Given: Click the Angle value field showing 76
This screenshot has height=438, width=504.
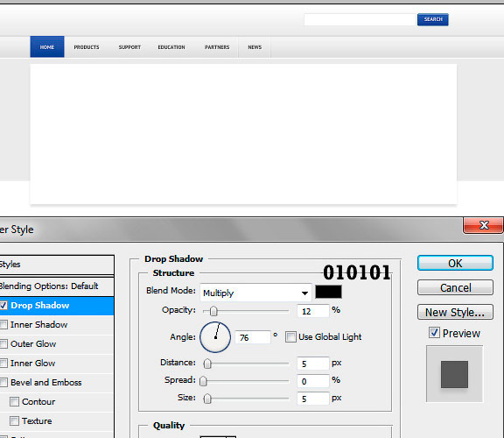Looking at the screenshot, I should click(x=252, y=337).
